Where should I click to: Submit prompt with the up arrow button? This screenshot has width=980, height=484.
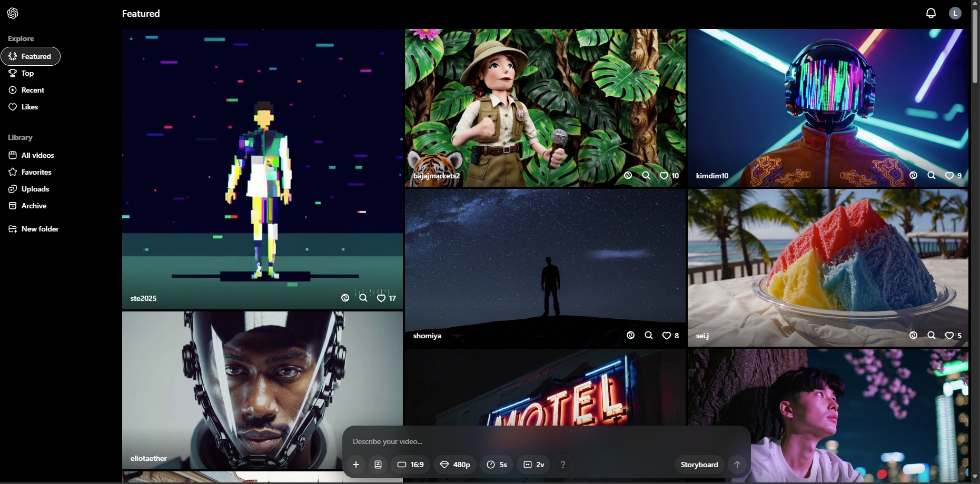point(737,465)
